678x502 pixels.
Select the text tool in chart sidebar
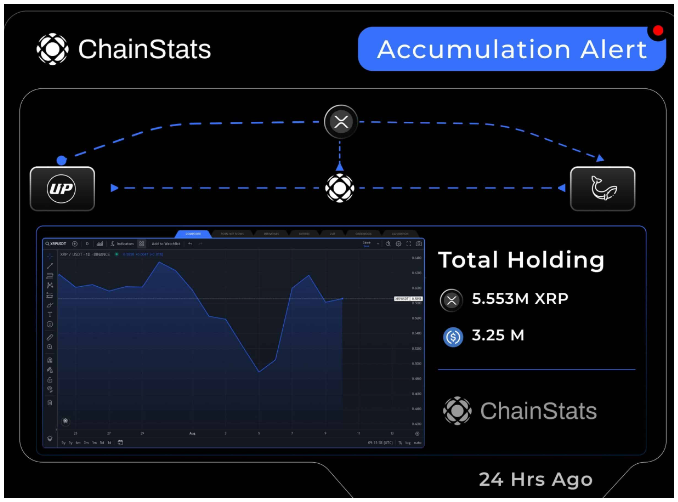coord(50,314)
